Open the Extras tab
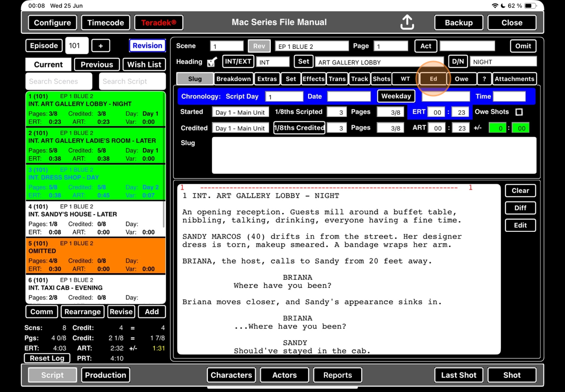This screenshot has height=392, width=565. [267, 79]
